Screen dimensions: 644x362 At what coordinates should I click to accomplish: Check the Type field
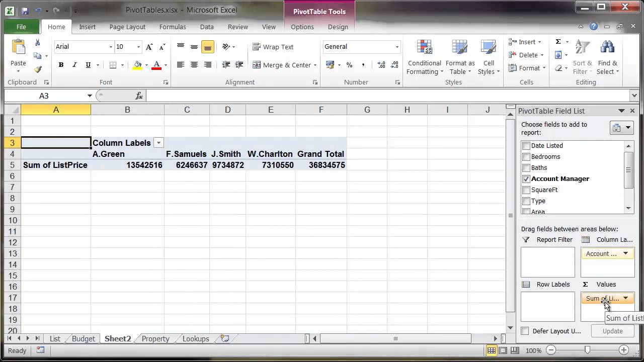tap(526, 201)
